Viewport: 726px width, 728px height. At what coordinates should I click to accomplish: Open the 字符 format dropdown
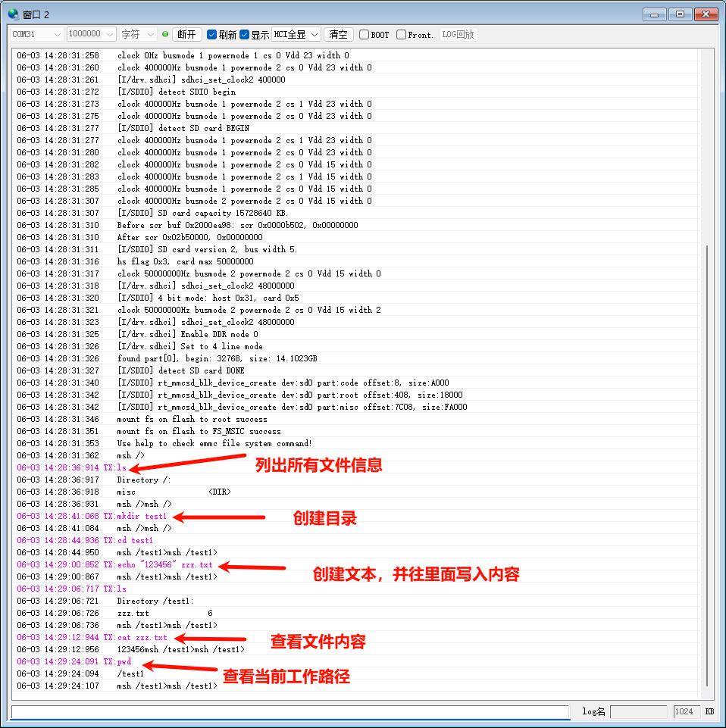point(138,34)
